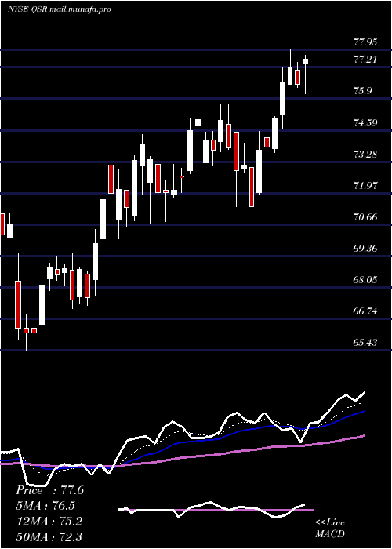Click the 50MA : 72.3 readout

49,536
